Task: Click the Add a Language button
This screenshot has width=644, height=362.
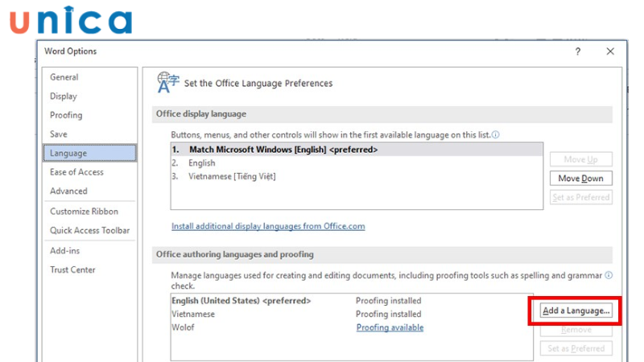Action: [x=576, y=311]
